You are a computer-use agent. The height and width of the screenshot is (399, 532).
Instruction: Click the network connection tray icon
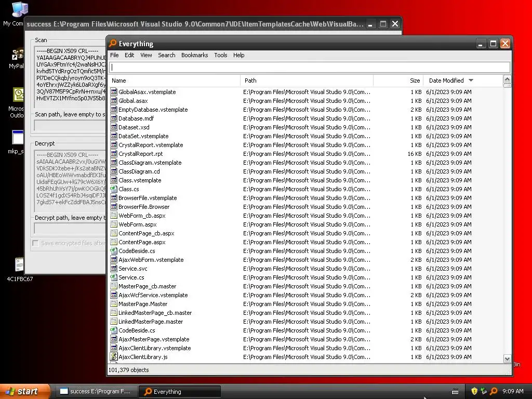pos(484,391)
